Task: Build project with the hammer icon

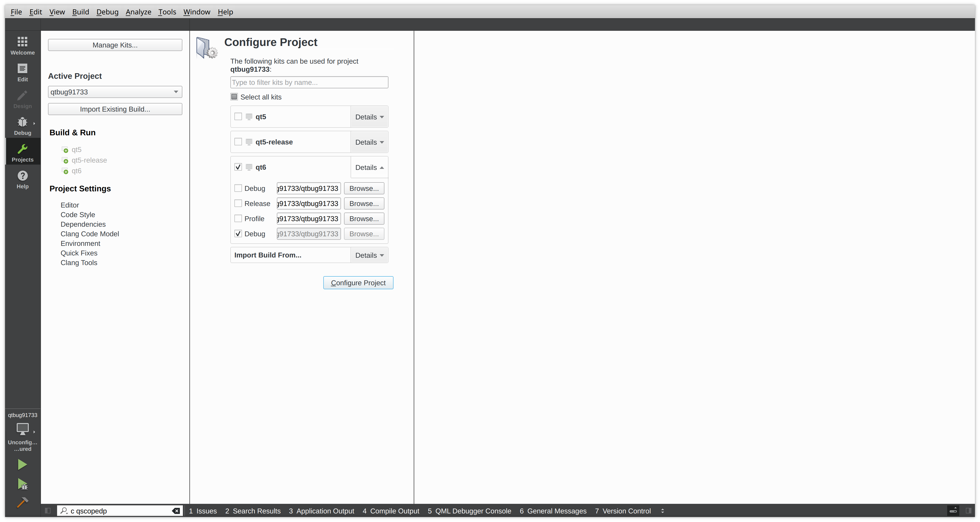Action: (22, 502)
